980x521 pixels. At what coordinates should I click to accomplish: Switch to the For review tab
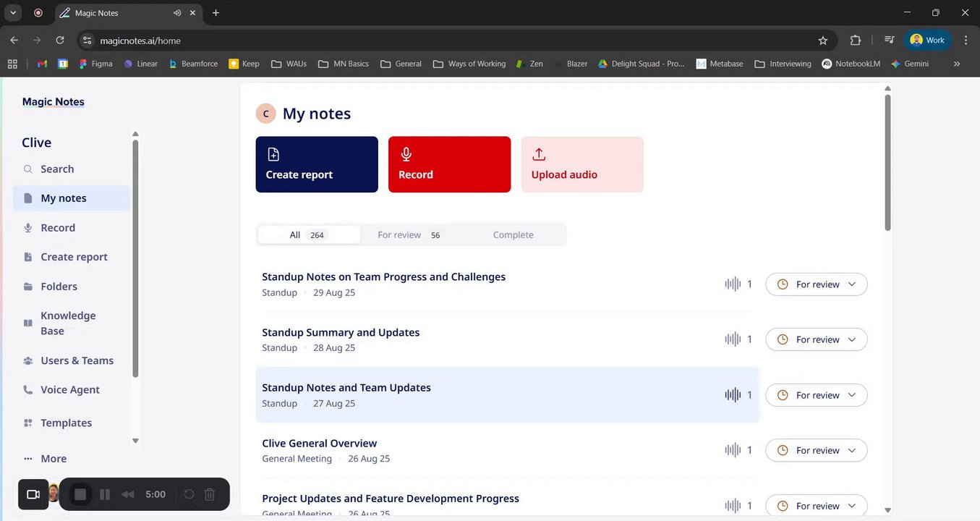[408, 235]
